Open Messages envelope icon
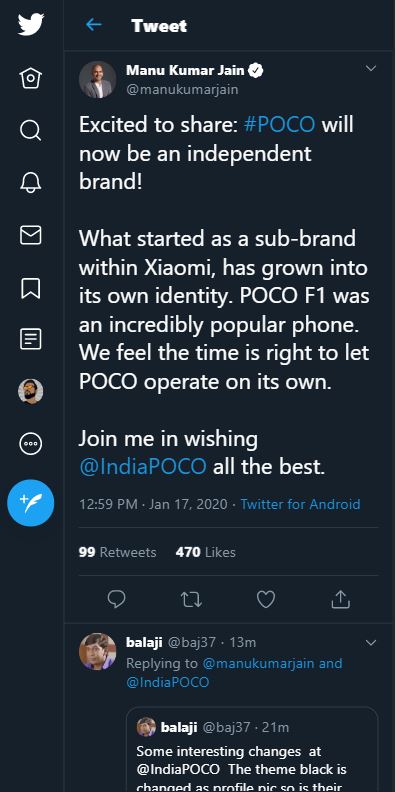 pos(30,235)
